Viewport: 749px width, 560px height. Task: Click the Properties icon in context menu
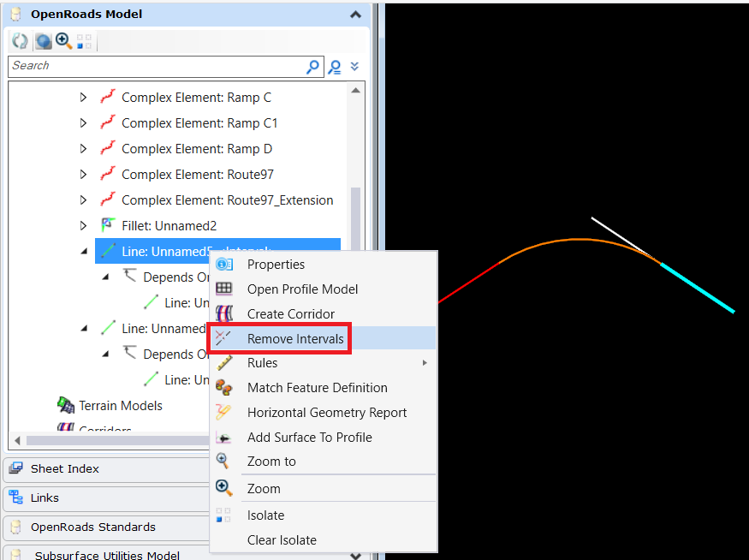(x=224, y=265)
